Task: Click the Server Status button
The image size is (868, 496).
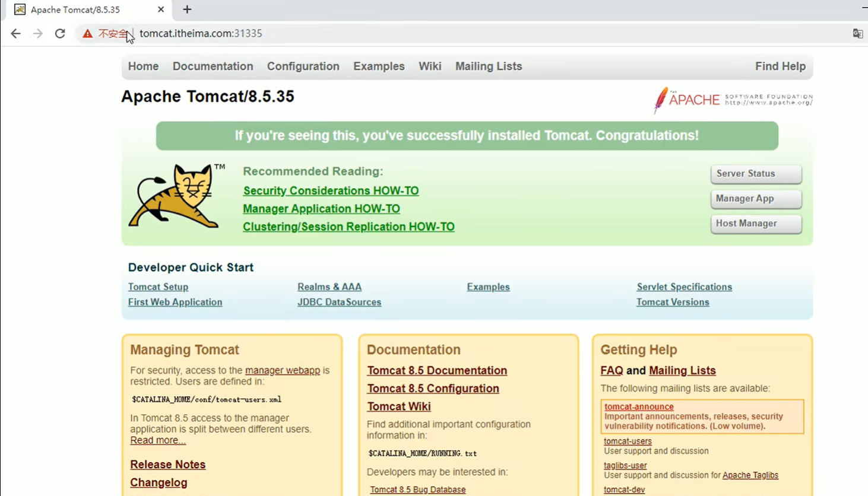Action: pyautogui.click(x=756, y=174)
